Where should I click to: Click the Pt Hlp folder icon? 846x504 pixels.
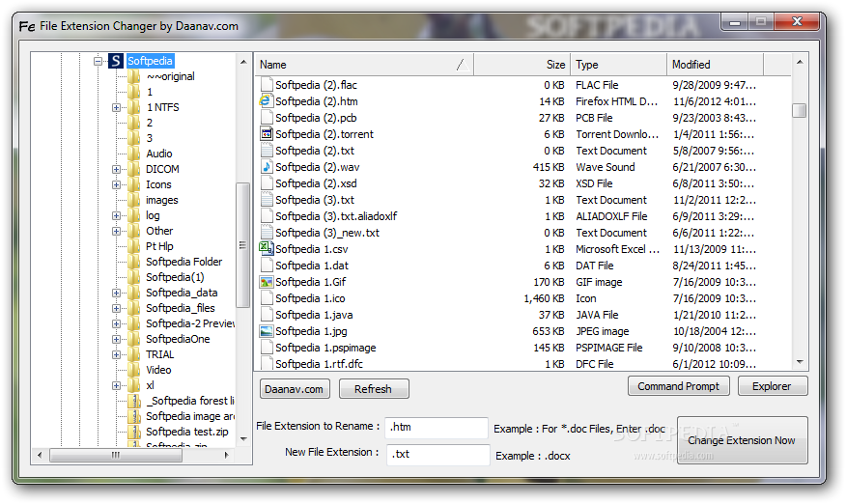pyautogui.click(x=134, y=246)
